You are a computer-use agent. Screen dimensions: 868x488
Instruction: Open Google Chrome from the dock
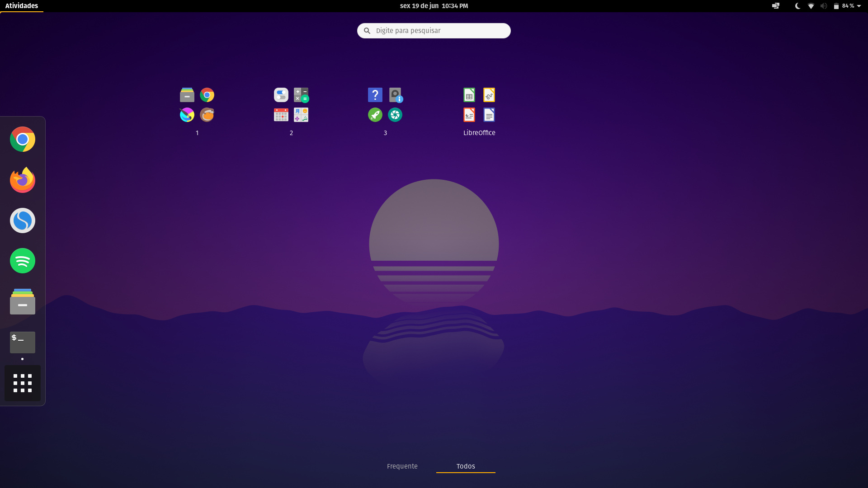[23, 139]
